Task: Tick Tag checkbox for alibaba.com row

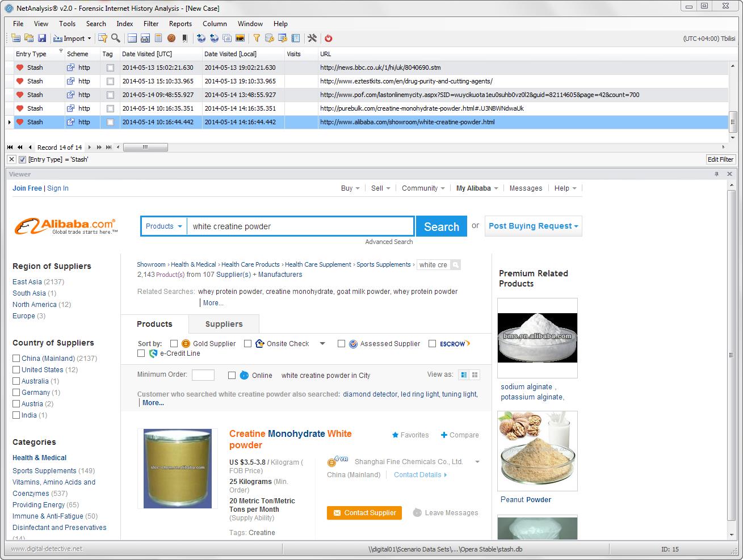Action: click(x=110, y=122)
